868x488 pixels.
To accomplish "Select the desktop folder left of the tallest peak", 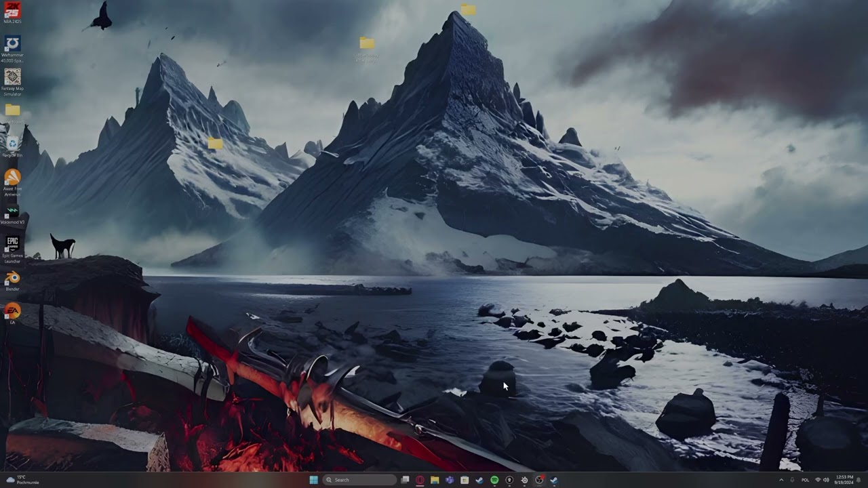I will coord(367,43).
